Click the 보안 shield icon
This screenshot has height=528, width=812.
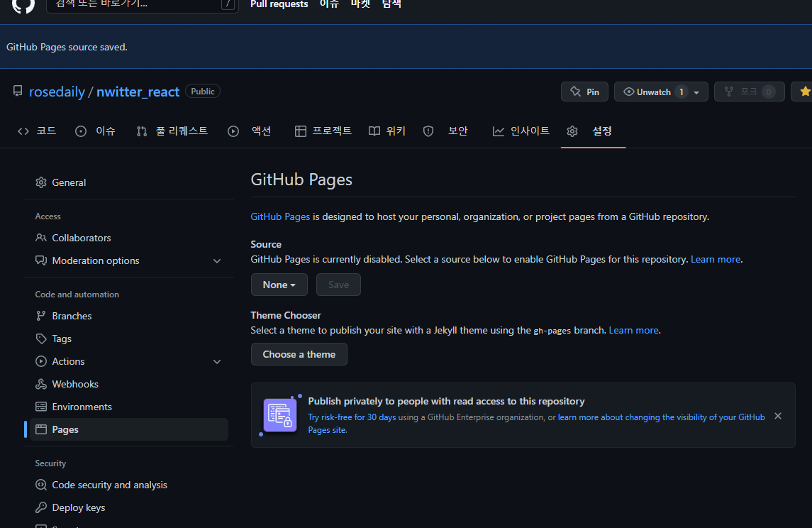coord(428,131)
